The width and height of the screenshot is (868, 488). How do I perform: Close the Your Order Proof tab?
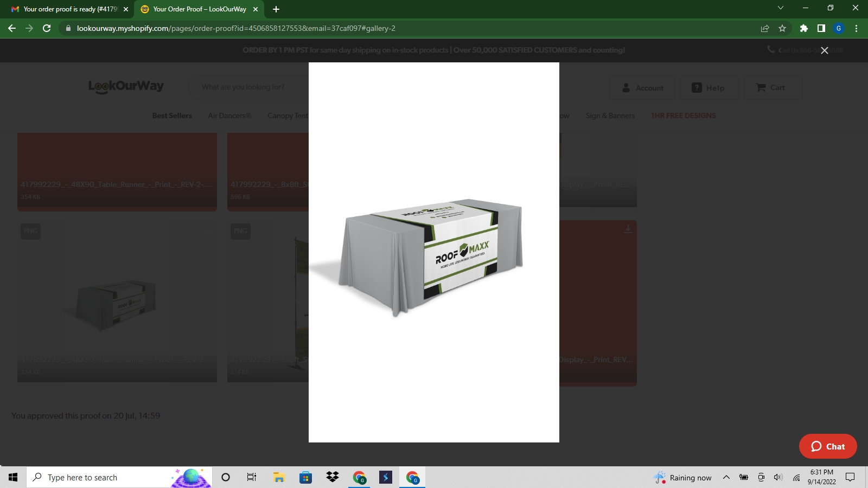[x=256, y=9]
